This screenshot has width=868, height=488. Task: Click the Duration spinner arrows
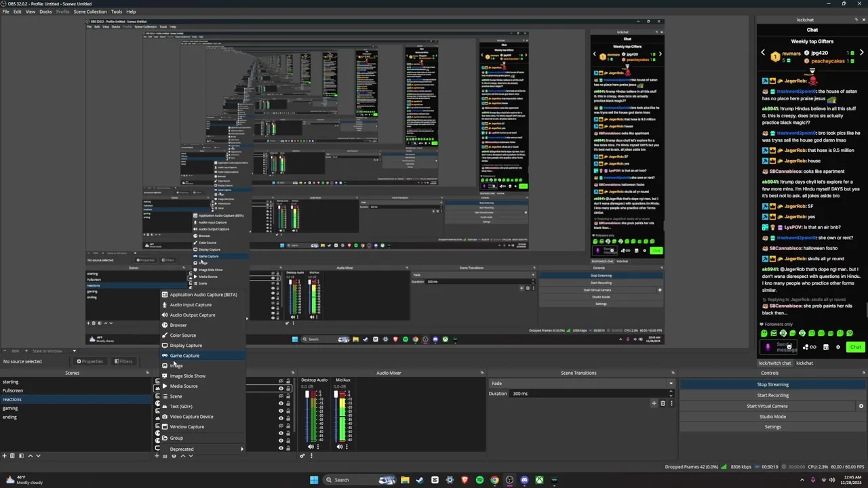pos(671,394)
